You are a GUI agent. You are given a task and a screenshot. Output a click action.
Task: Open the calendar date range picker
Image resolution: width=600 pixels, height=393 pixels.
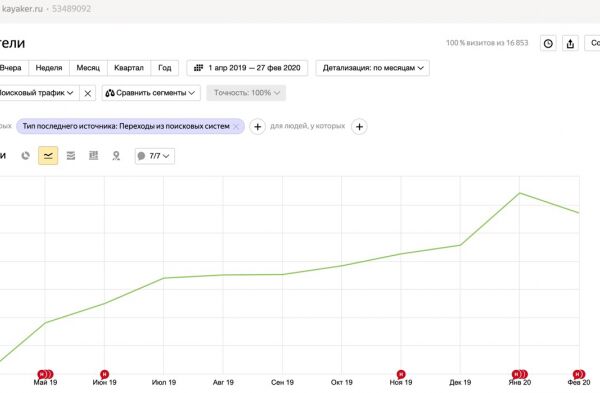(x=247, y=68)
